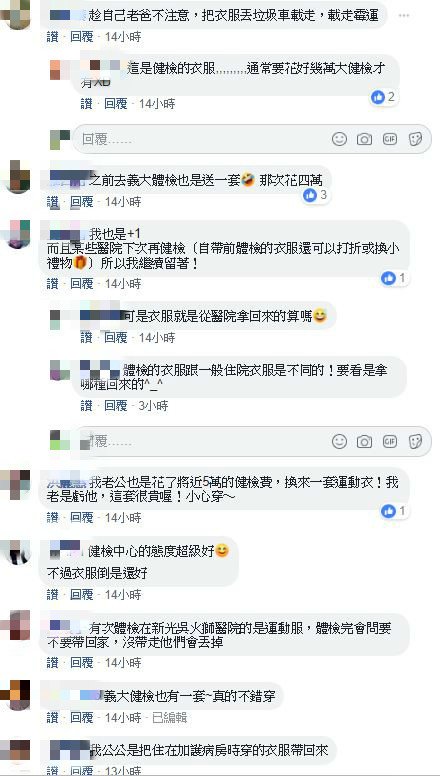440x776 pixels.
Task: Open profile picture of 我也是+1 commenter
Action: tap(17, 234)
